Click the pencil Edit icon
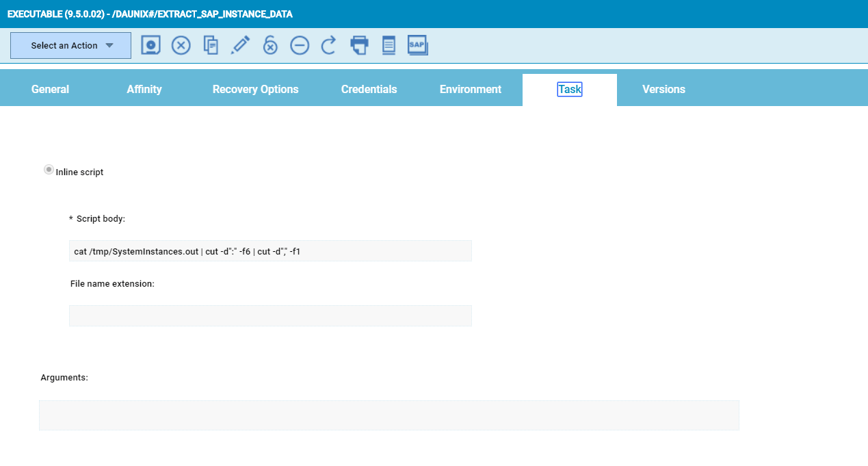This screenshot has height=466, width=868. [240, 46]
